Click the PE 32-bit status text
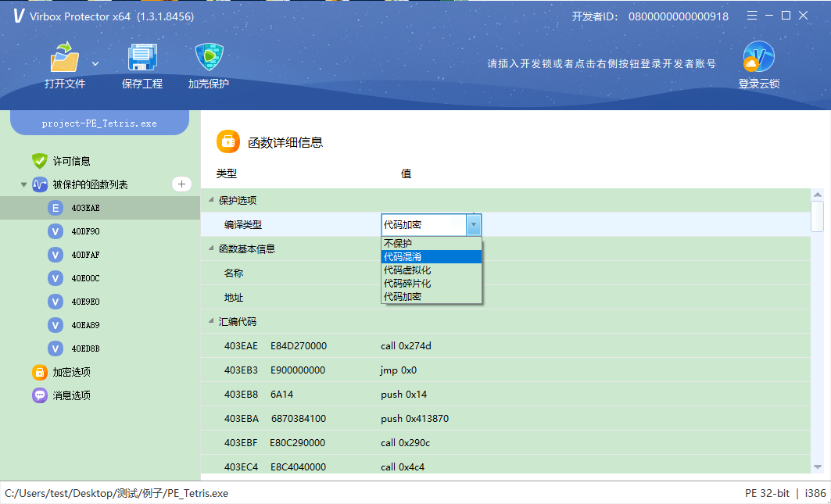This screenshot has width=831, height=504. pyautogui.click(x=767, y=493)
